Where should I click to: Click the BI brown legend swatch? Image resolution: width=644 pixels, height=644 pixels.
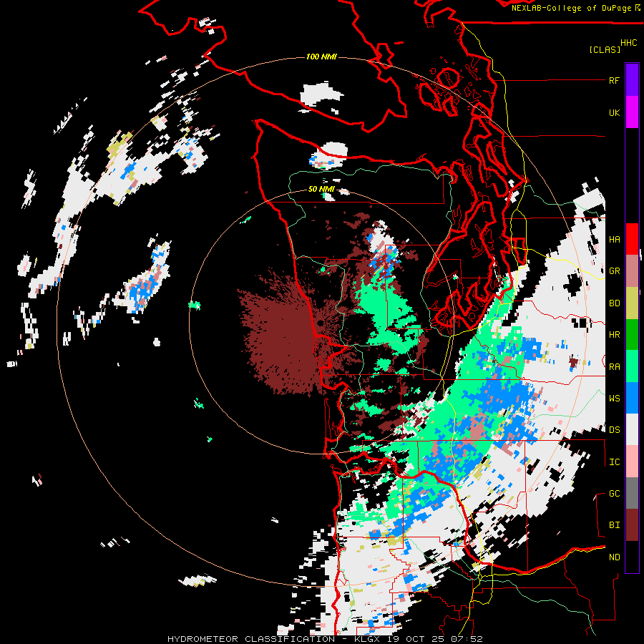(x=632, y=525)
